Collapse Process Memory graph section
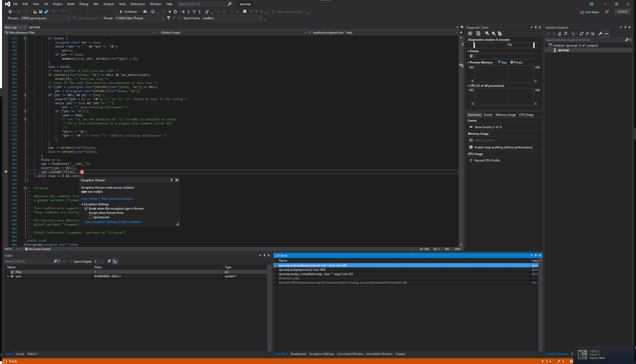This screenshot has height=364, width=636. 468,62
